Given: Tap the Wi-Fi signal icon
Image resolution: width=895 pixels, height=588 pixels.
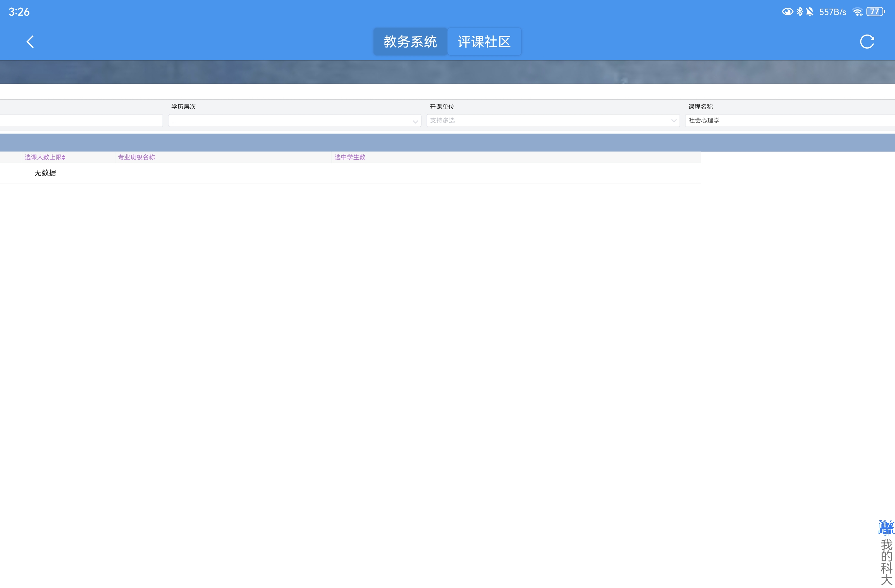Looking at the screenshot, I should pyautogui.click(x=857, y=12).
